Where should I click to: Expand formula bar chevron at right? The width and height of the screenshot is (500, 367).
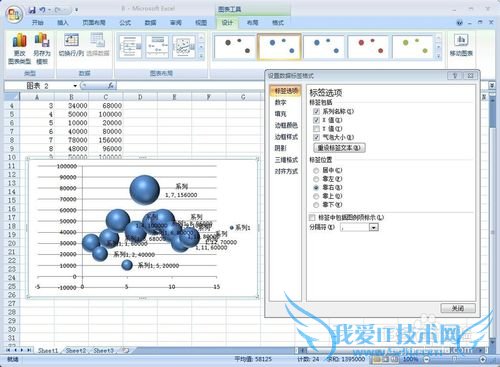[492, 86]
